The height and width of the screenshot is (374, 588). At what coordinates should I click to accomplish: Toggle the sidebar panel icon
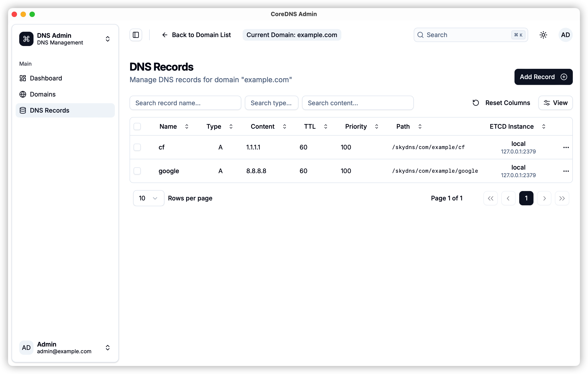pyautogui.click(x=136, y=35)
